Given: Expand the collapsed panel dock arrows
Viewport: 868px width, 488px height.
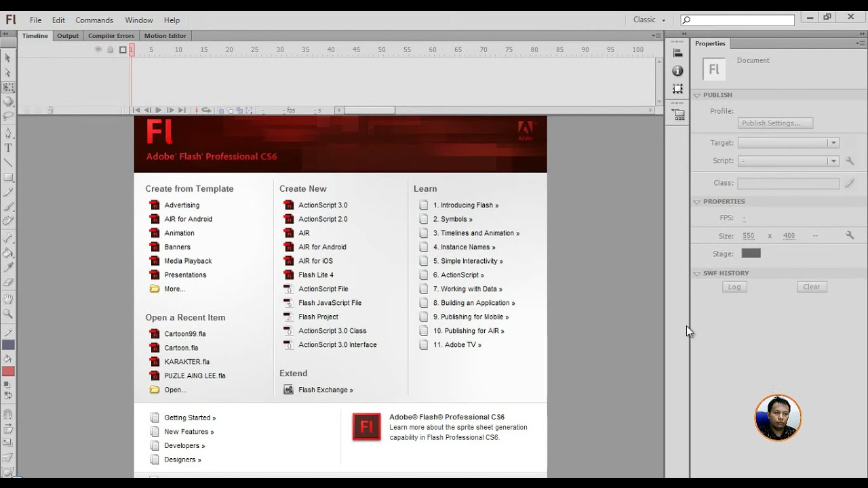Looking at the screenshot, I should click(x=684, y=33).
